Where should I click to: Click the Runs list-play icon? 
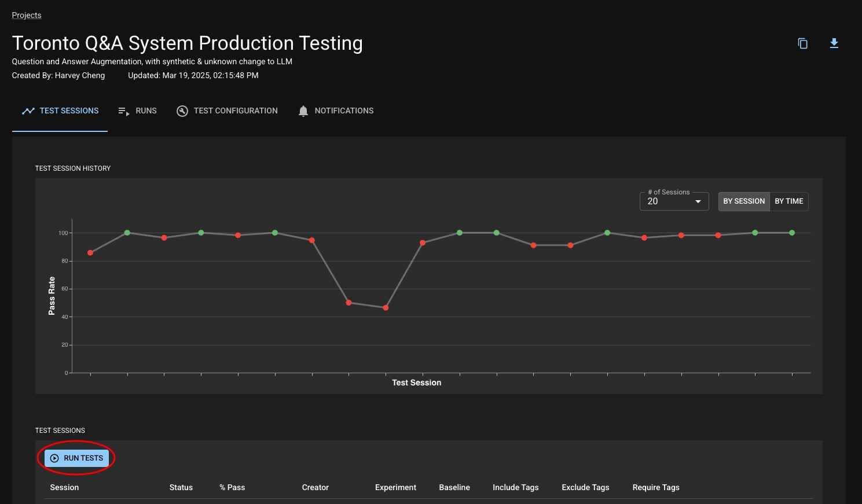tap(123, 111)
